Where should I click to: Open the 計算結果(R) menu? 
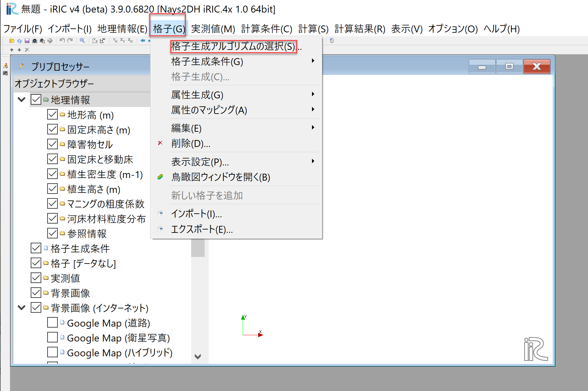coord(360,29)
